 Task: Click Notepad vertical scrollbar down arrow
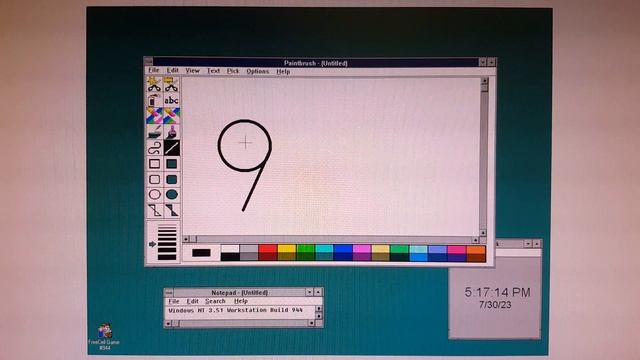click(x=319, y=316)
